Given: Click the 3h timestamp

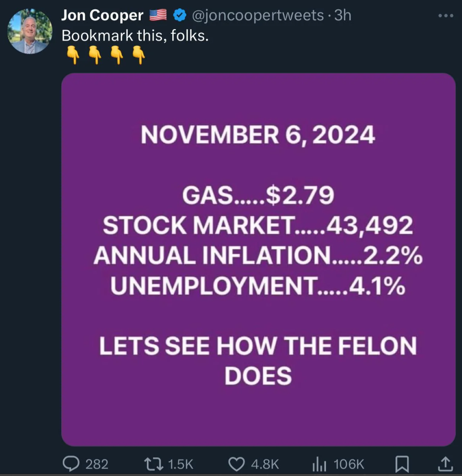Looking at the screenshot, I should (x=343, y=16).
